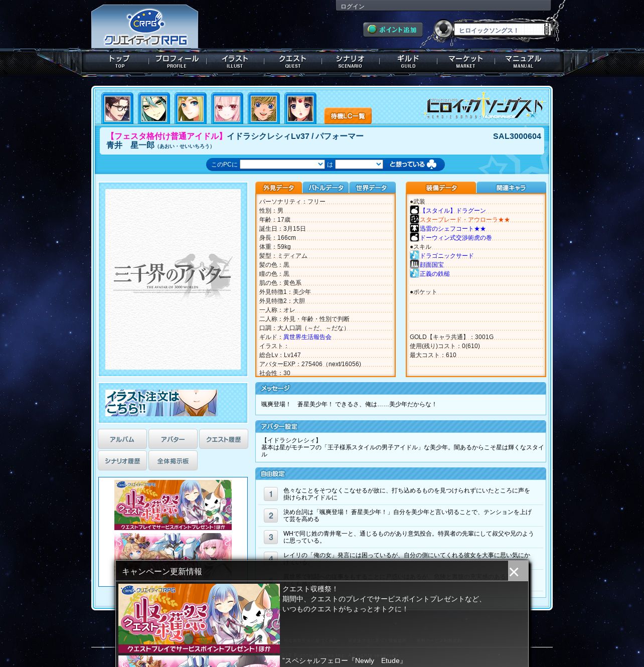Screen dimensions: 644x667
Task: Select free setting number 3
Action: pos(271,537)
